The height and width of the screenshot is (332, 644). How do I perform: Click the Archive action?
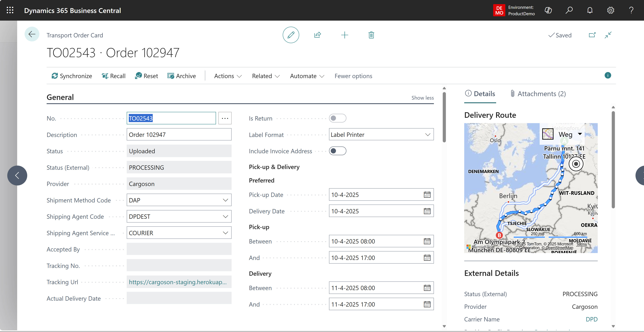coord(181,76)
